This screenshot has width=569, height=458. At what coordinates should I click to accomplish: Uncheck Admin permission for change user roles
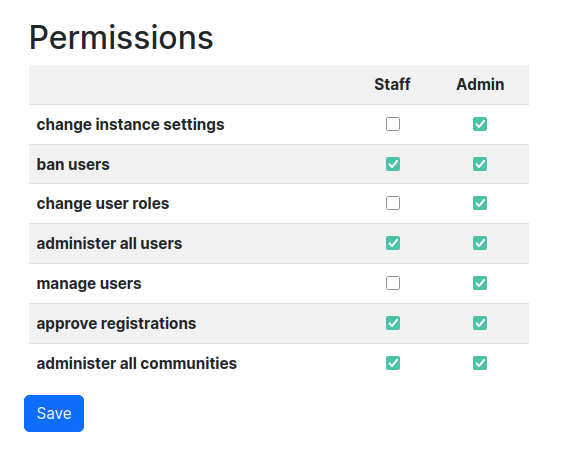click(480, 203)
